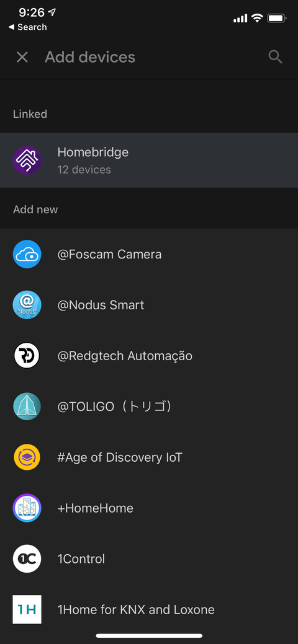Tap the Nodus Smart blue icon
Image resolution: width=298 pixels, height=644 pixels.
[27, 305]
